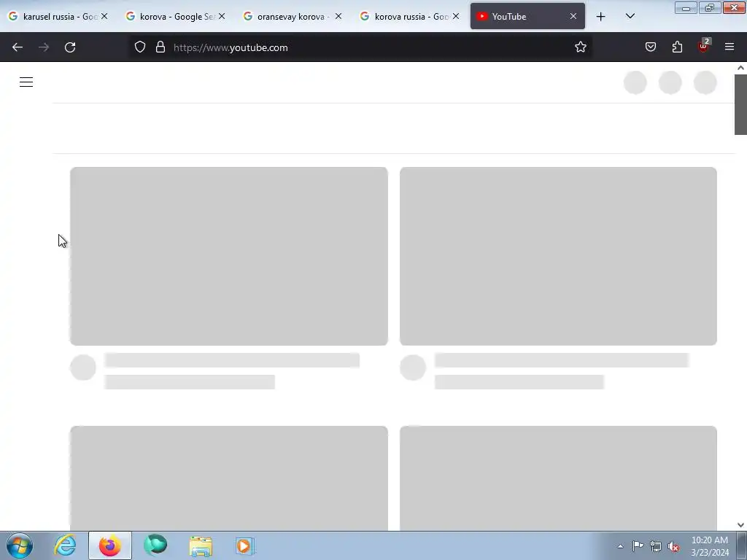Viewport: 747px width, 560px height.
Task: Open the uBlock Origin extension icon
Action: 704,46
